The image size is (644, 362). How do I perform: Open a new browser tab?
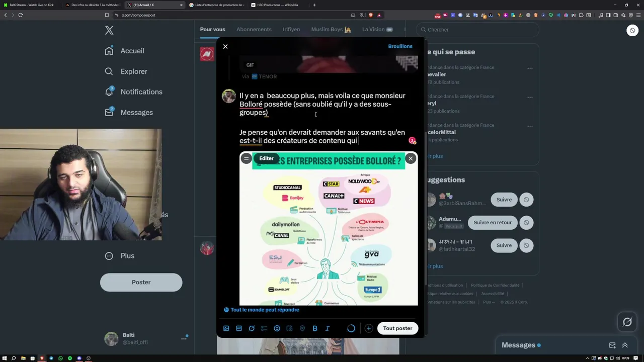pos(314,5)
